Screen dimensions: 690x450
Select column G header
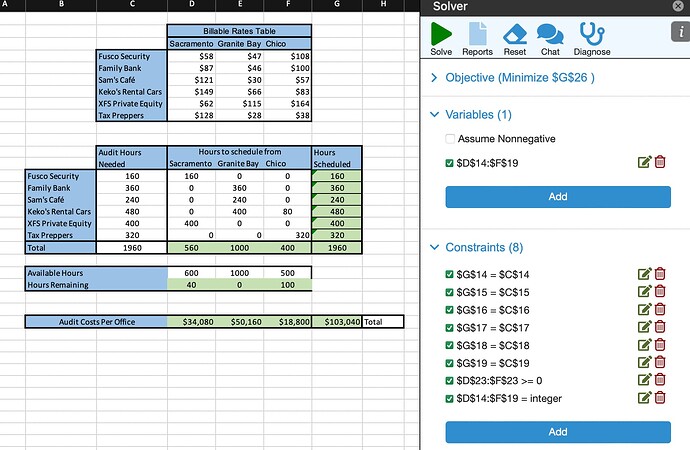(337, 4)
